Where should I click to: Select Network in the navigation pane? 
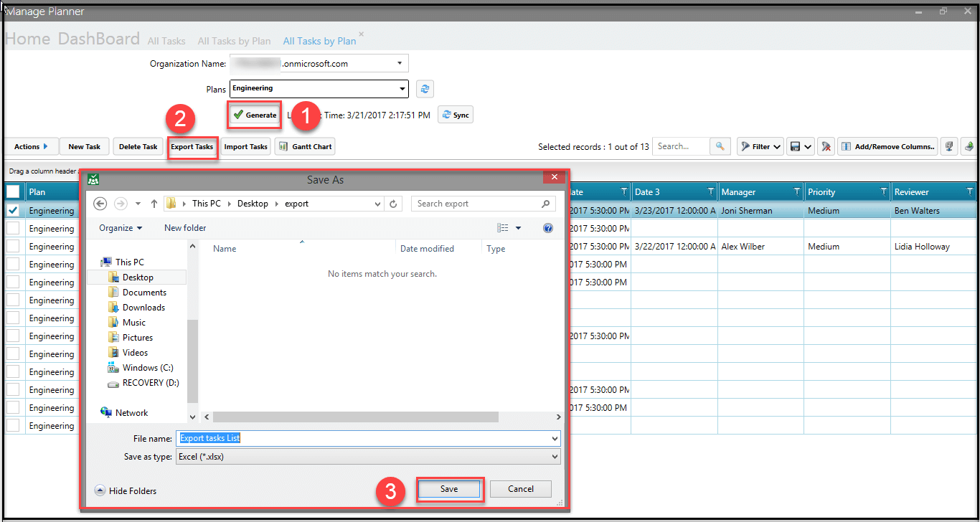[124, 413]
